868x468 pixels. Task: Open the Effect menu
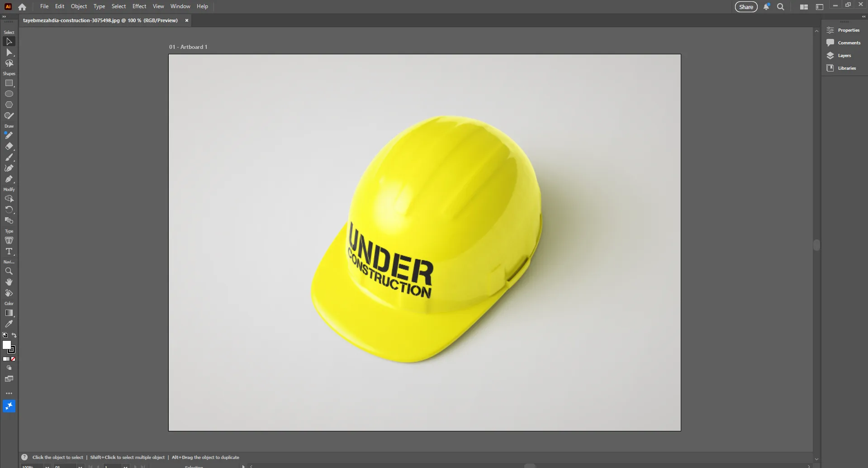point(139,6)
